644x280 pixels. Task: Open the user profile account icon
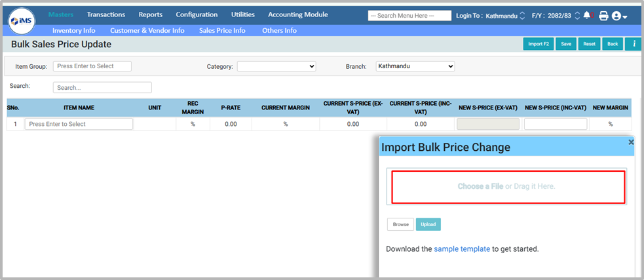coord(618,16)
